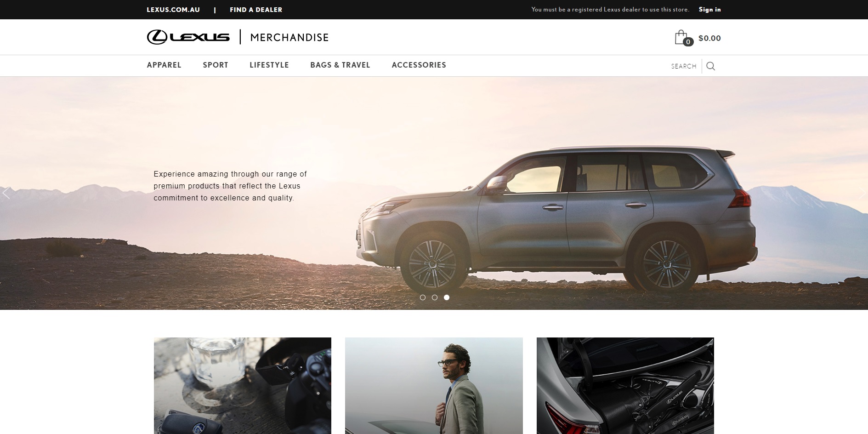Sign in to the store

[710, 10]
